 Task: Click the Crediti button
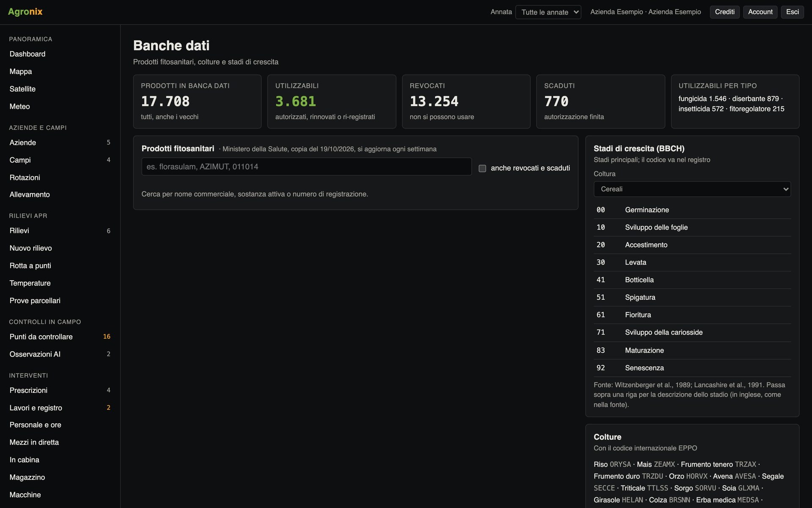(724, 12)
